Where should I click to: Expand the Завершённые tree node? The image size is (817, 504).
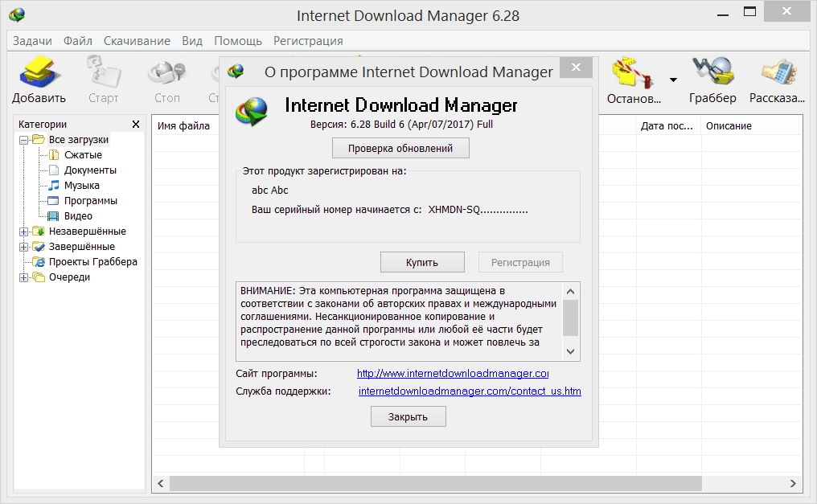click(x=23, y=247)
